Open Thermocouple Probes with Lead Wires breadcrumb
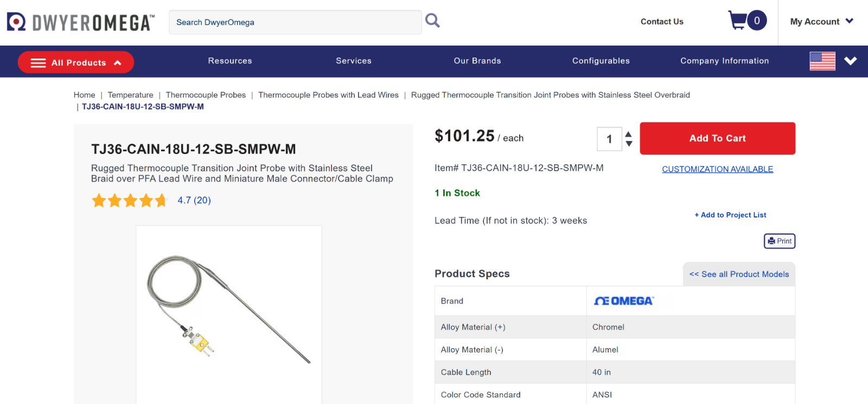The image size is (868, 404). (x=328, y=95)
